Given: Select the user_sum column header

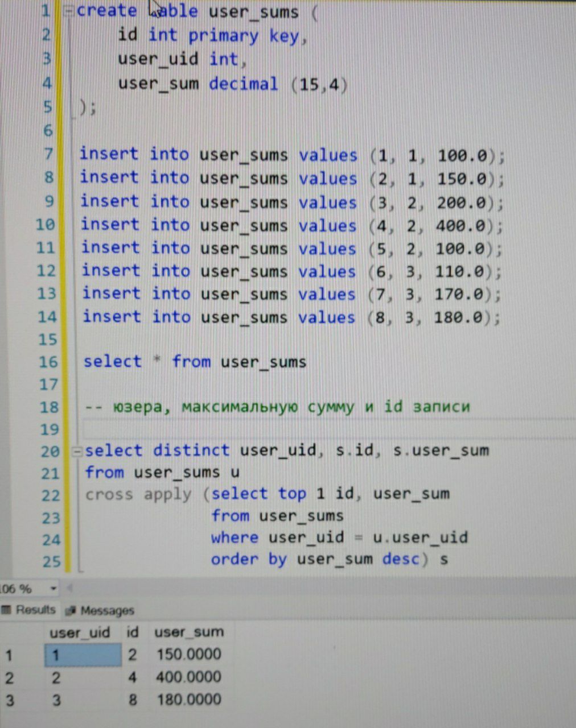Looking at the screenshot, I should (190, 632).
